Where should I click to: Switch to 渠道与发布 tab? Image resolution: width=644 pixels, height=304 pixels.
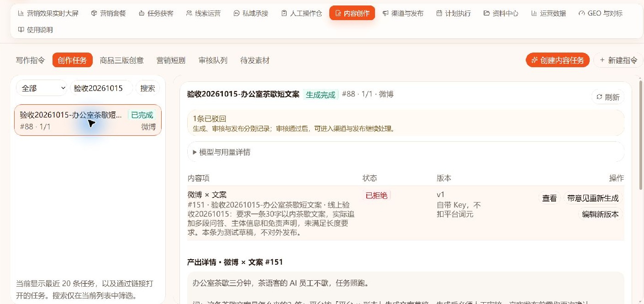pyautogui.click(x=403, y=13)
